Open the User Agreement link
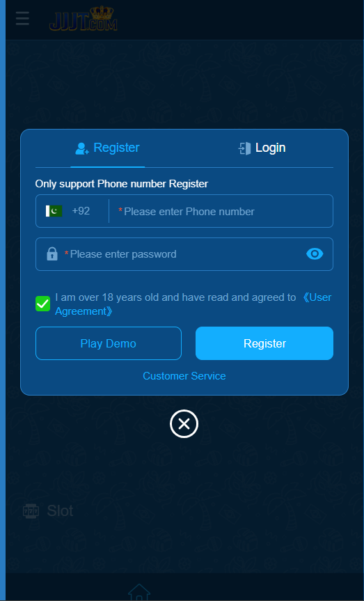 click(x=193, y=304)
